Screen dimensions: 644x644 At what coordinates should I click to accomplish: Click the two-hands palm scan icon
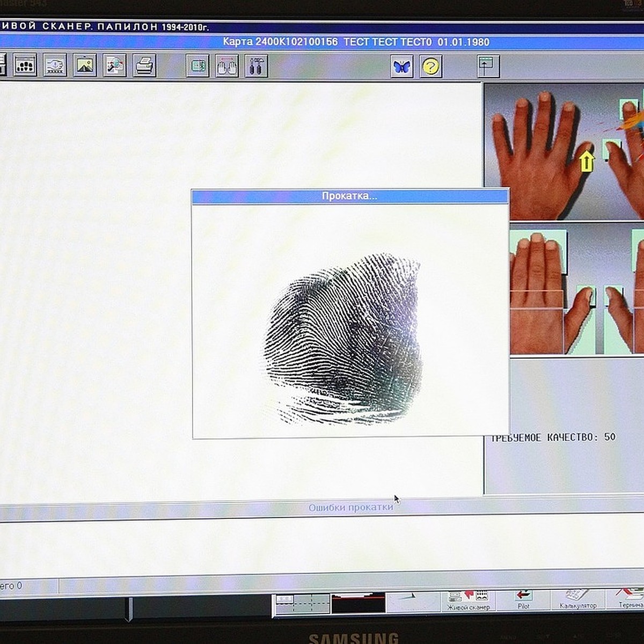tap(227, 66)
